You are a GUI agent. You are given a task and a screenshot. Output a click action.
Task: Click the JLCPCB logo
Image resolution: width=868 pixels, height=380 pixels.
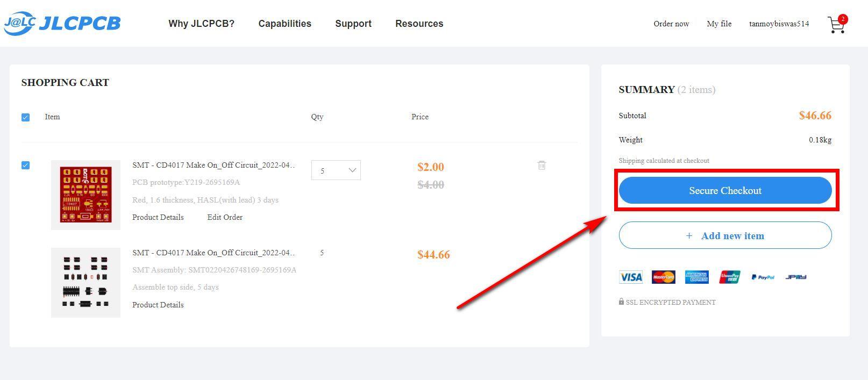pos(62,23)
